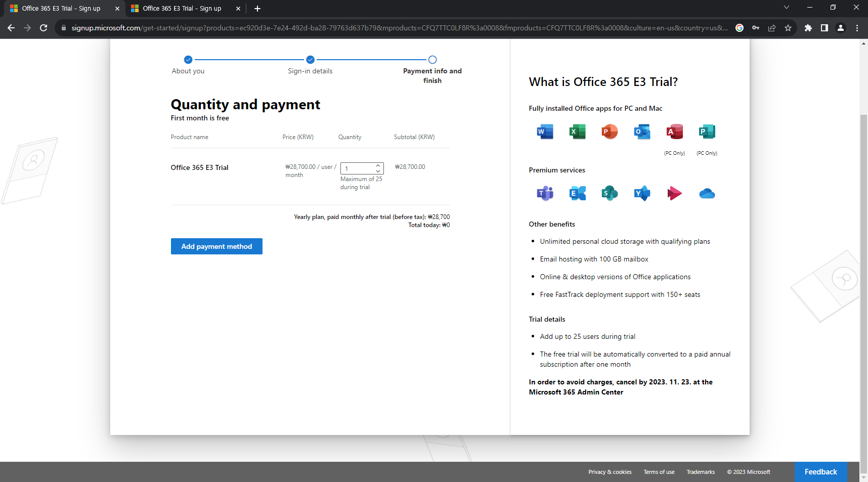Click "Online & desktop versions of Office" bullet
This screenshot has height=482, width=868.
(615, 277)
